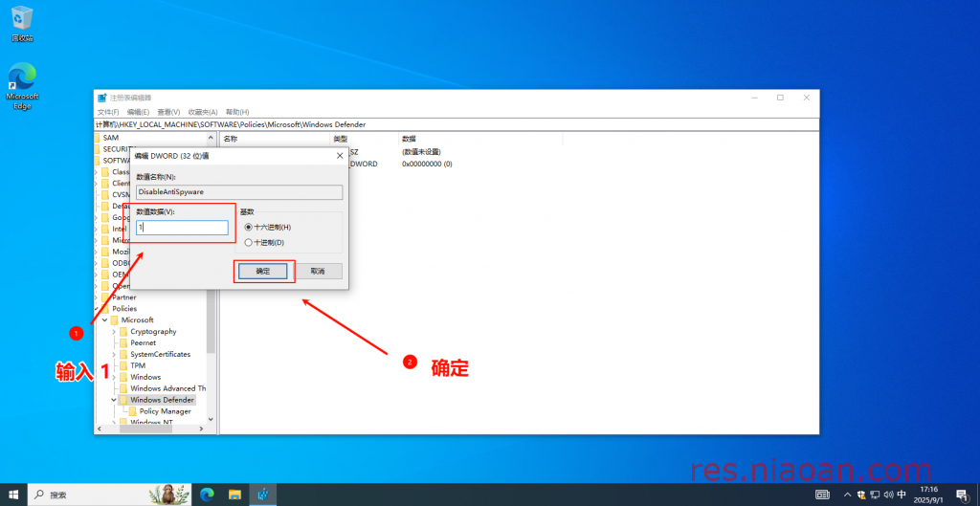The height and width of the screenshot is (506, 980).
Task: Collapse the Microsoft tree node
Action: tap(105, 319)
